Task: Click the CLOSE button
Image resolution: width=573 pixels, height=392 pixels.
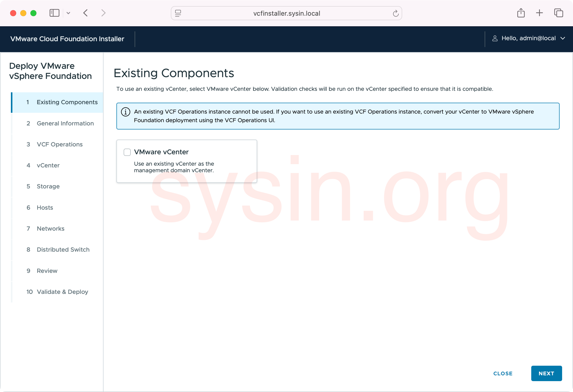Action: [x=503, y=373]
